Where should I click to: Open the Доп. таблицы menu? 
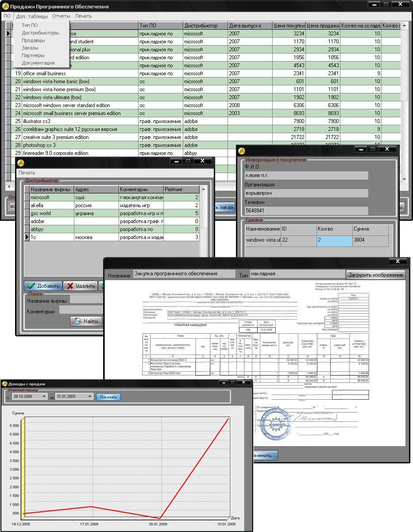(x=32, y=16)
